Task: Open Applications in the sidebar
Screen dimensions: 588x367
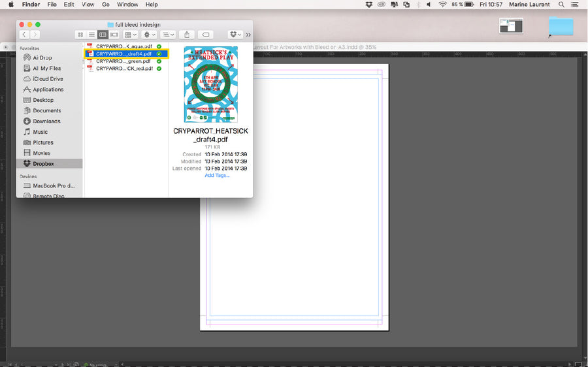Action: click(x=48, y=89)
